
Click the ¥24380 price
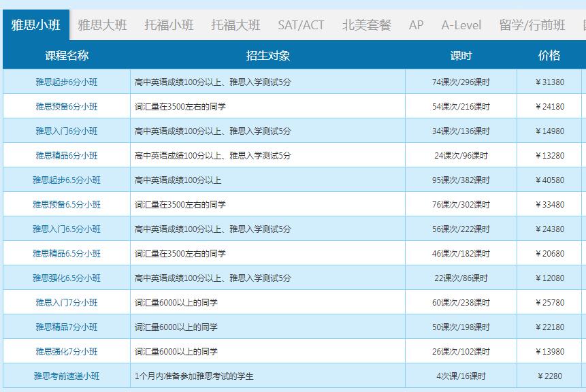click(550, 229)
